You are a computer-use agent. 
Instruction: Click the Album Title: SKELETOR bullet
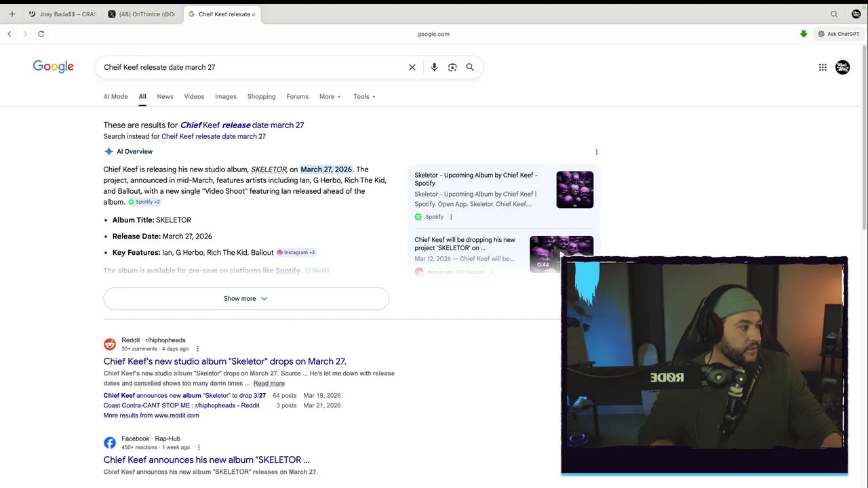(152, 220)
